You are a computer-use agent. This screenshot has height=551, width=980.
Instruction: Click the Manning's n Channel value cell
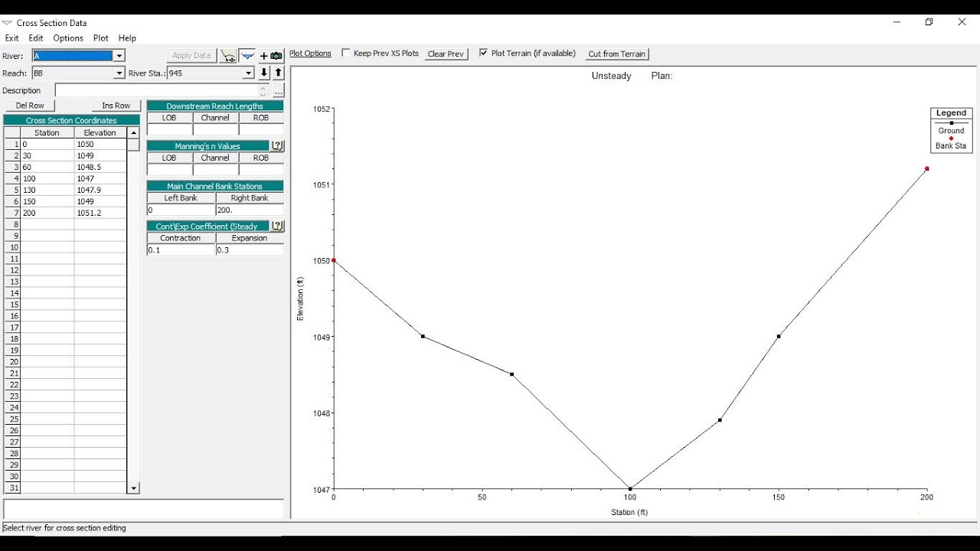coord(215,170)
